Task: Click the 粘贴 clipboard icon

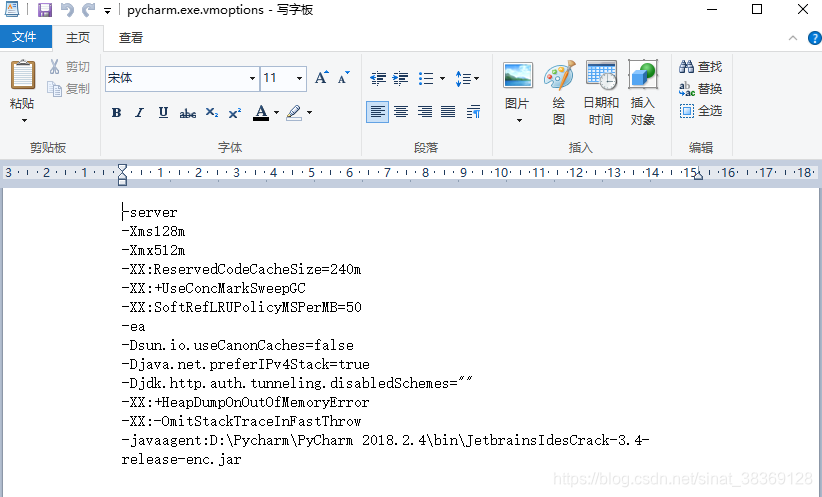Action: click(23, 75)
